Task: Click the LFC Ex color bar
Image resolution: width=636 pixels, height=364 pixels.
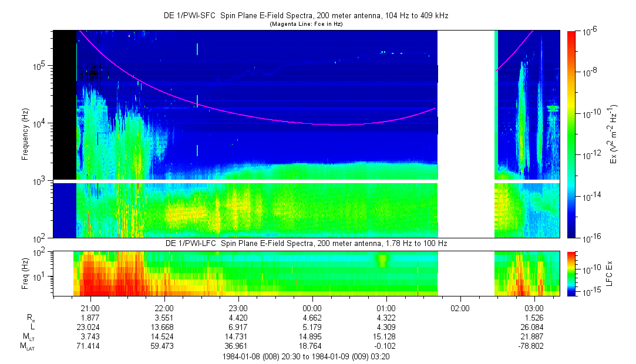Action: pyautogui.click(x=572, y=273)
